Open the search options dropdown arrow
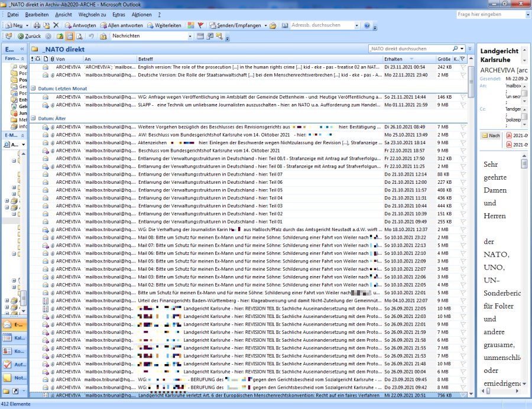Viewport: 532px width, 409px height. [x=462, y=48]
